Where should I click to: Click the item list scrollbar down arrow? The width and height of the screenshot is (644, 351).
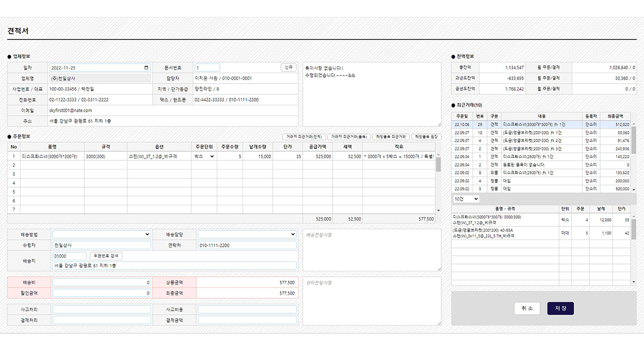pos(633,282)
